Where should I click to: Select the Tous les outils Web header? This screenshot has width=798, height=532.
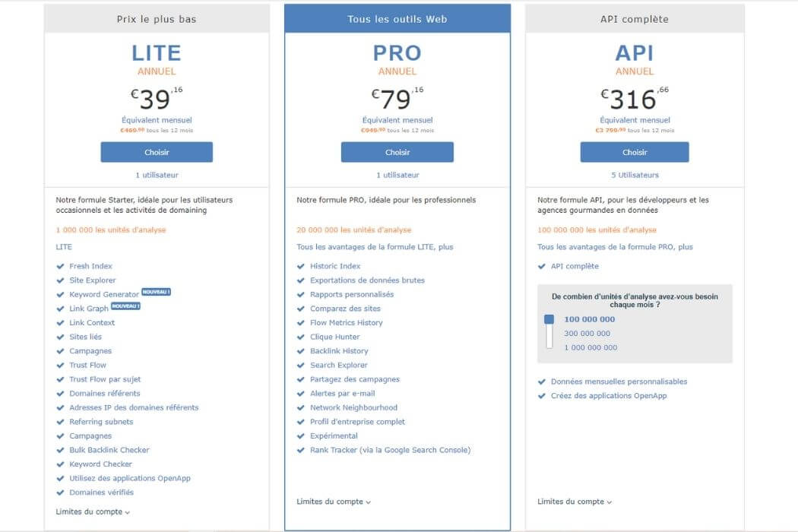click(x=397, y=19)
